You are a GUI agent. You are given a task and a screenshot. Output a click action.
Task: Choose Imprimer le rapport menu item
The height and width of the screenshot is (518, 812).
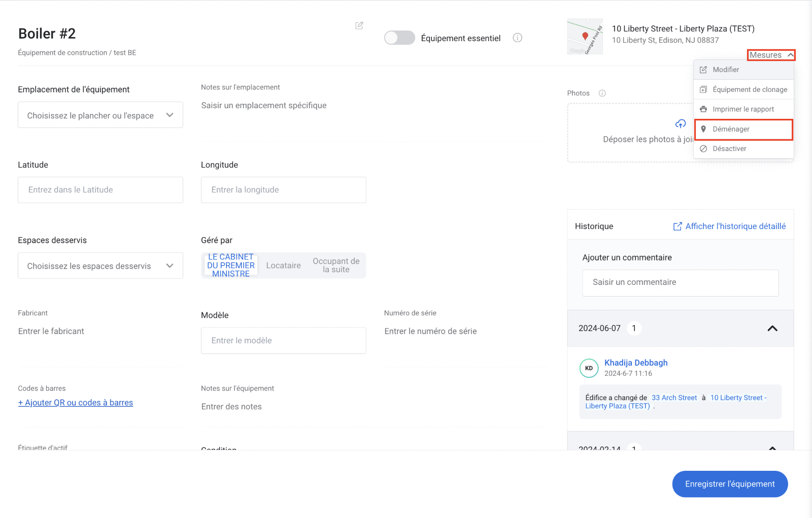743,109
